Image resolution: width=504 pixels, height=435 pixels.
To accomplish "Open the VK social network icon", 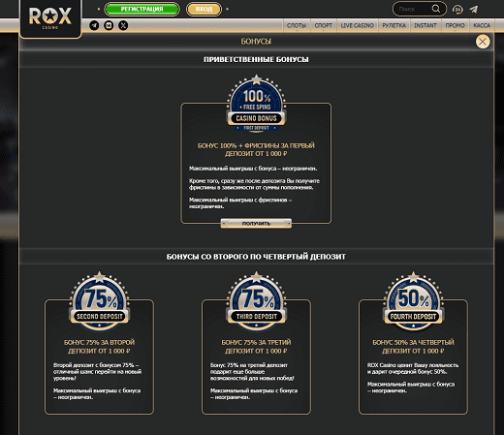I will (109, 25).
